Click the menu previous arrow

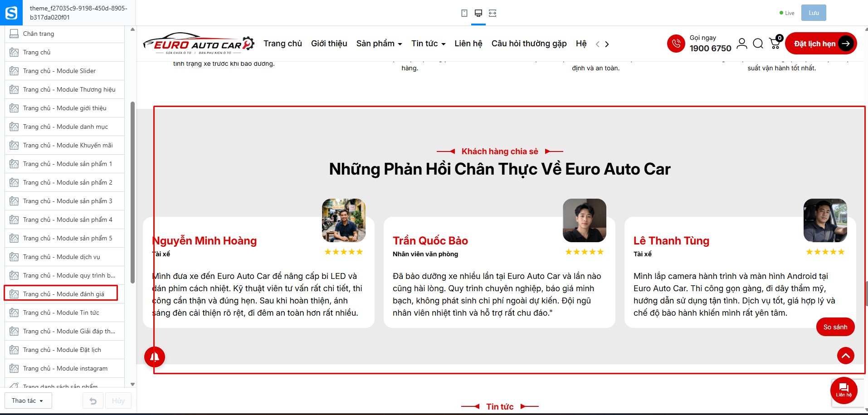click(598, 44)
